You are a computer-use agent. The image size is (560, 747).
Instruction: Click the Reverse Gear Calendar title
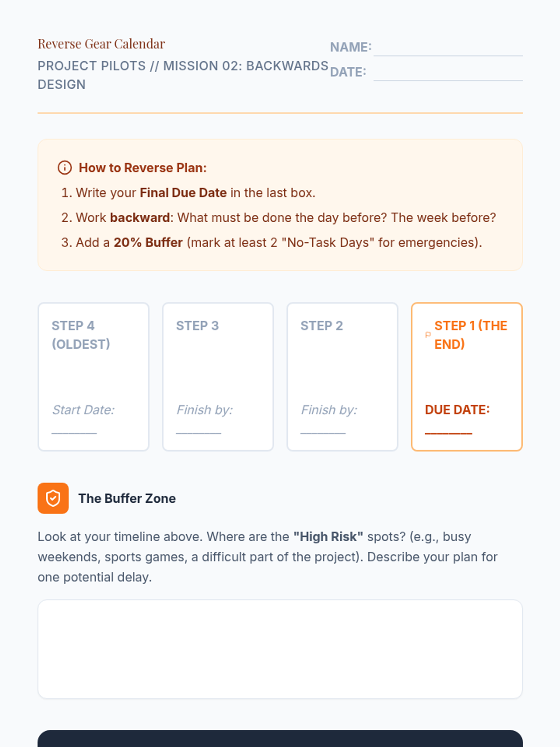pyautogui.click(x=101, y=44)
